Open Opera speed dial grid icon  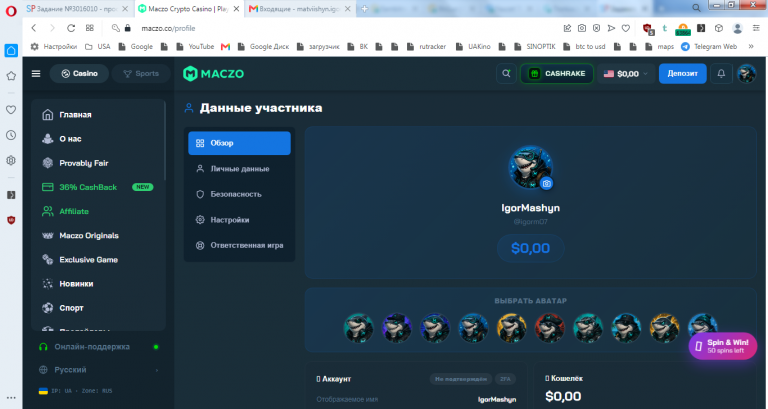click(x=90, y=28)
